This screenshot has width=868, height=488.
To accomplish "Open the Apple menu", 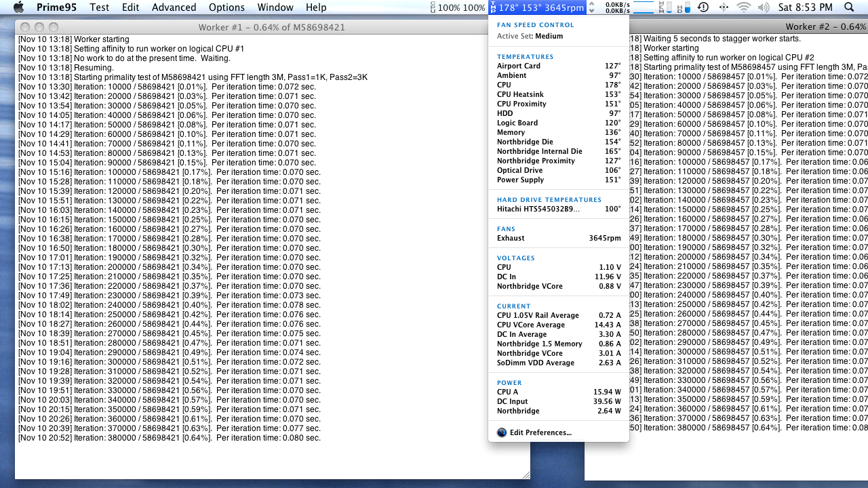I will [18, 7].
